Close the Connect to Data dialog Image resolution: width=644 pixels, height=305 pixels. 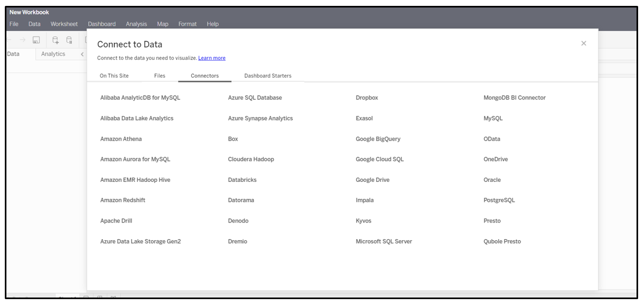584,43
